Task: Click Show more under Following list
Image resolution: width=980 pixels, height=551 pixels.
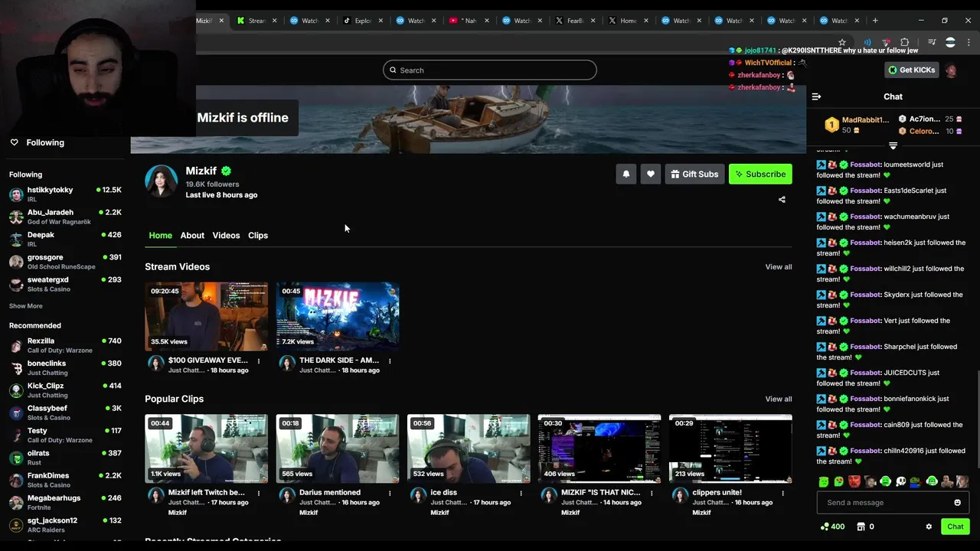Action: [x=26, y=306]
